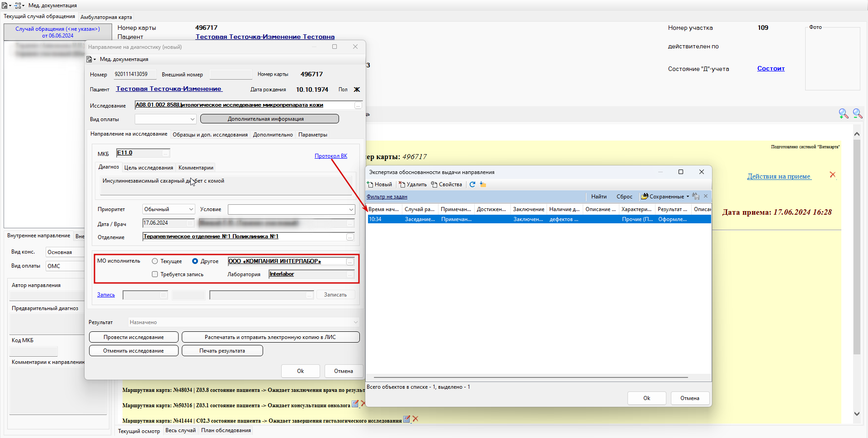868x438 pixels.
Task: Open Исследование lookup ellipsis button
Action: click(358, 105)
